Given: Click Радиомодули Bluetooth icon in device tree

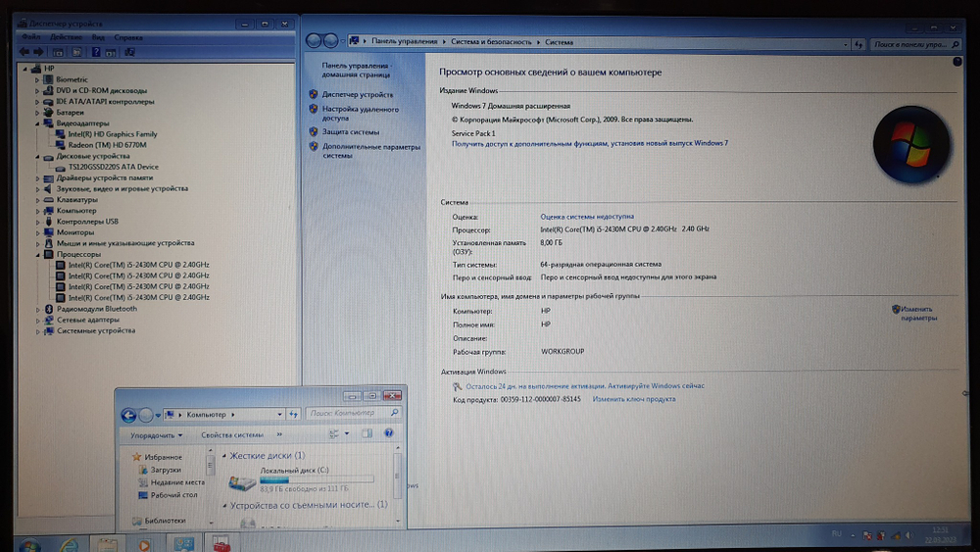Looking at the screenshot, I should coord(49,309).
